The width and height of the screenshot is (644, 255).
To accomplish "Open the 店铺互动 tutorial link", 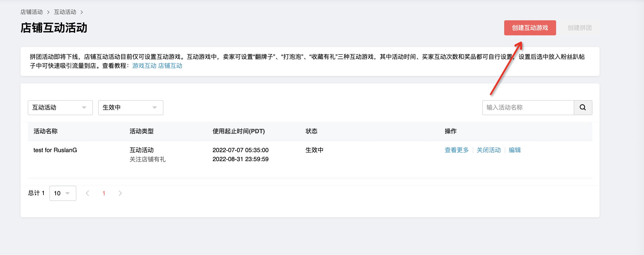I will pos(170,66).
